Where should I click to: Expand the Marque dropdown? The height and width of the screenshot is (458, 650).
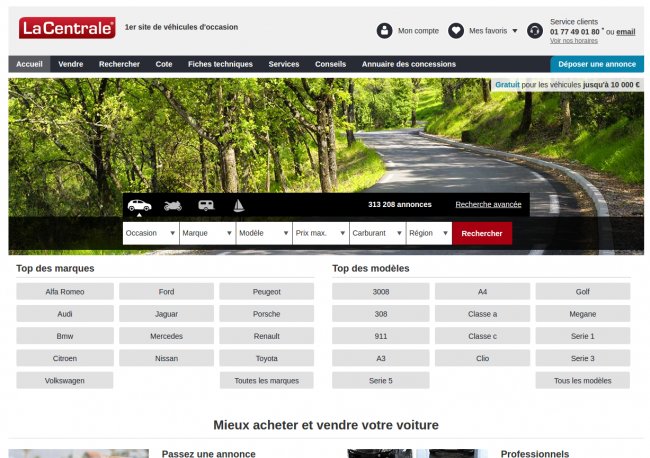coord(206,233)
